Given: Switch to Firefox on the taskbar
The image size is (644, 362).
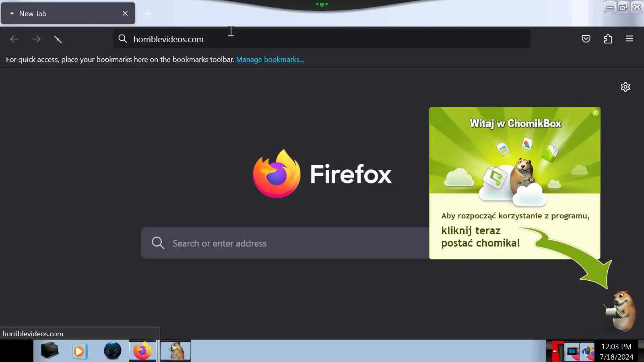Looking at the screenshot, I should (142, 351).
